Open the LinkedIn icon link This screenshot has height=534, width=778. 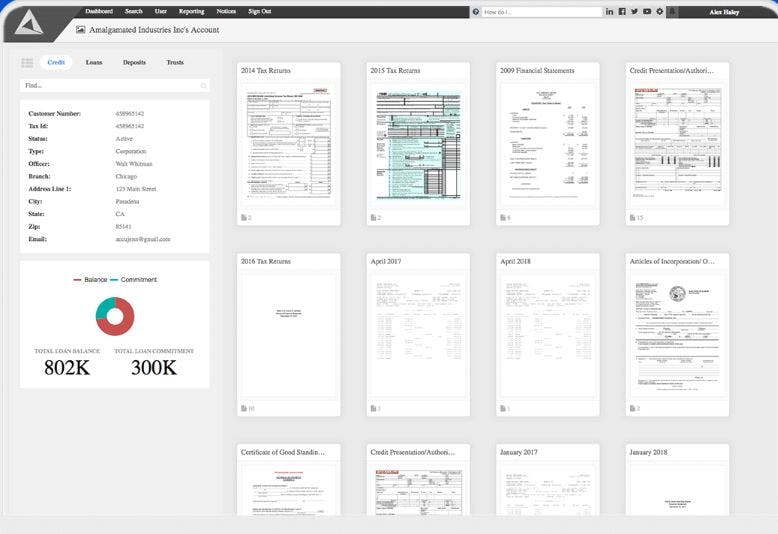pyautogui.click(x=609, y=11)
